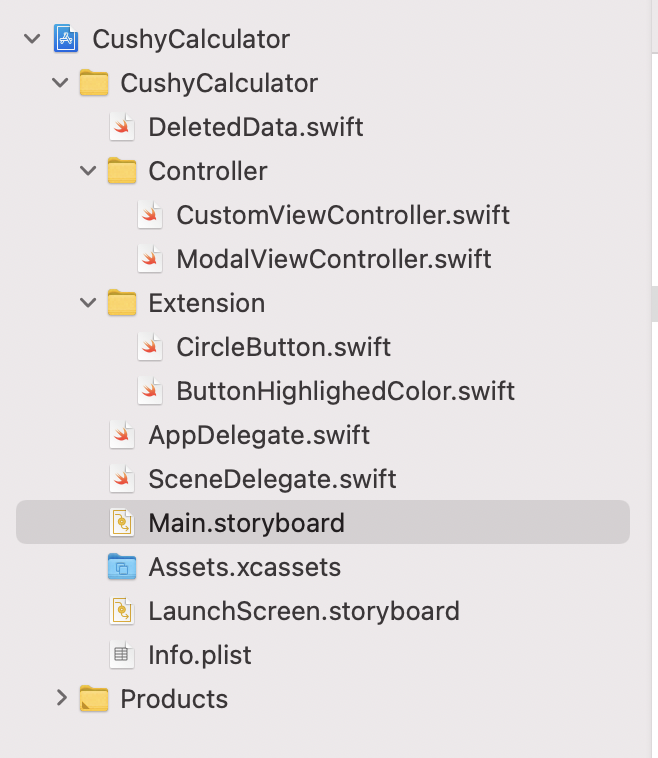Click the Controller folder icon
This screenshot has width=658, height=758.
(x=122, y=171)
